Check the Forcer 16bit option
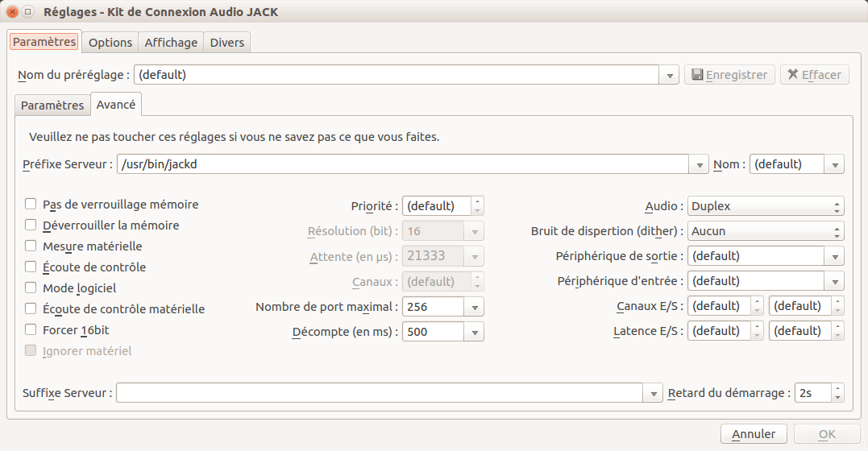The height and width of the screenshot is (451, 868). click(31, 330)
